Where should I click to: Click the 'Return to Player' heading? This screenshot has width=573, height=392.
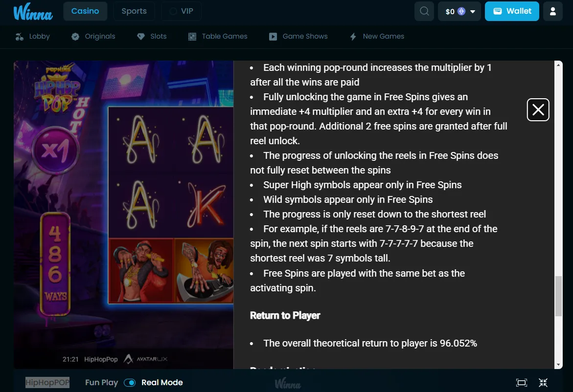285,316
